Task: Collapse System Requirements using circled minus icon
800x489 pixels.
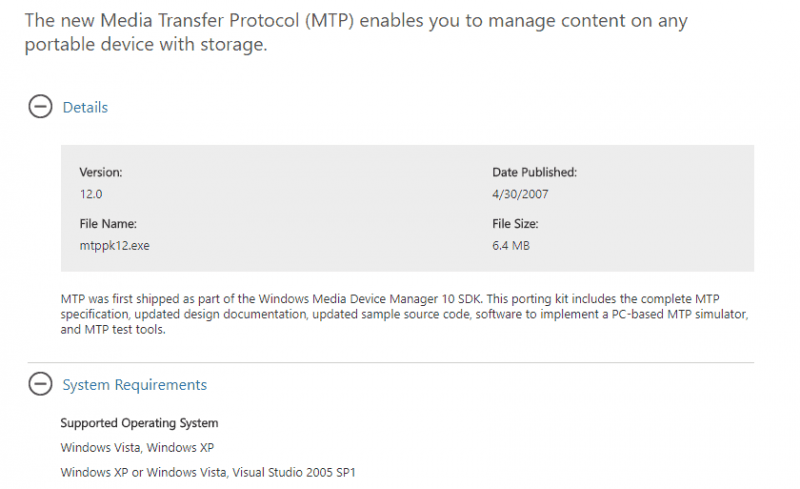Action: pos(40,384)
